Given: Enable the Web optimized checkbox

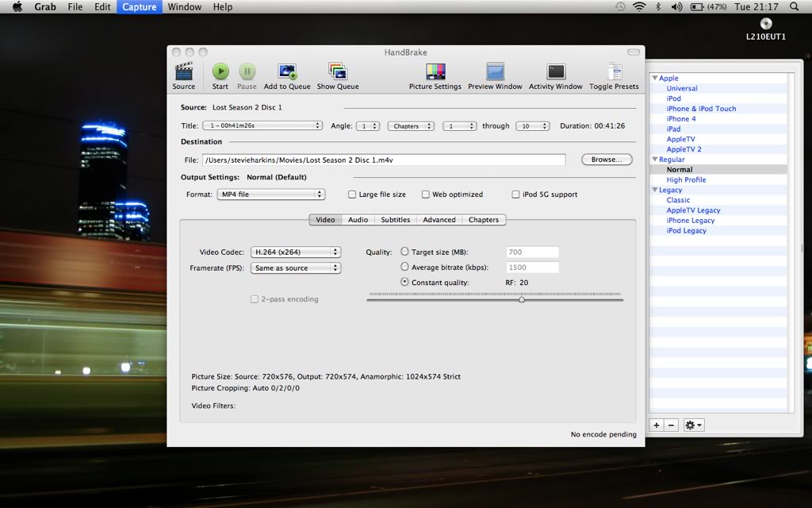Looking at the screenshot, I should click(x=426, y=194).
